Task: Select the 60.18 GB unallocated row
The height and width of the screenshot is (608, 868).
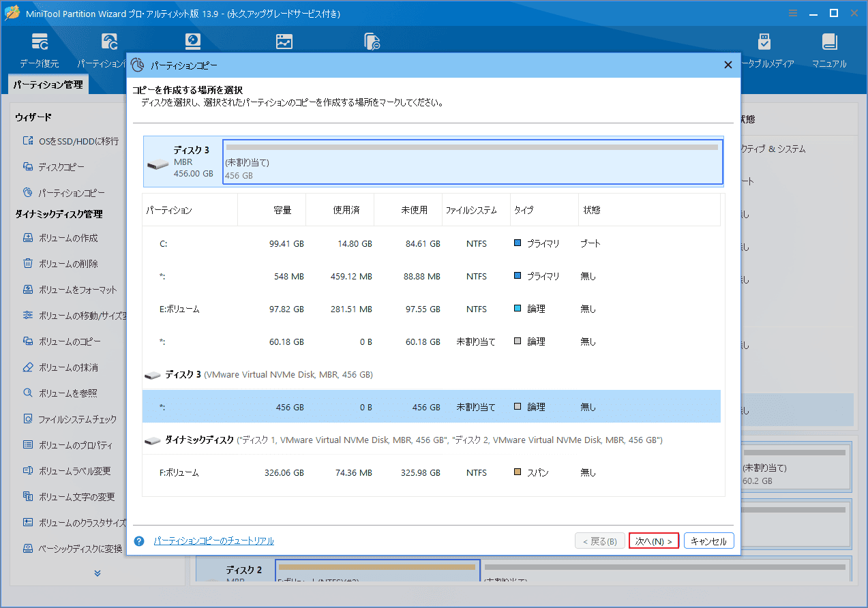Action: [x=431, y=341]
